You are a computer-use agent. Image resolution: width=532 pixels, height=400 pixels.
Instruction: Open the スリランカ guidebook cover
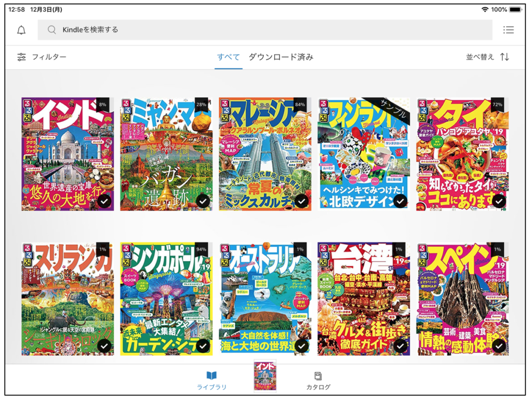pyautogui.click(x=68, y=299)
